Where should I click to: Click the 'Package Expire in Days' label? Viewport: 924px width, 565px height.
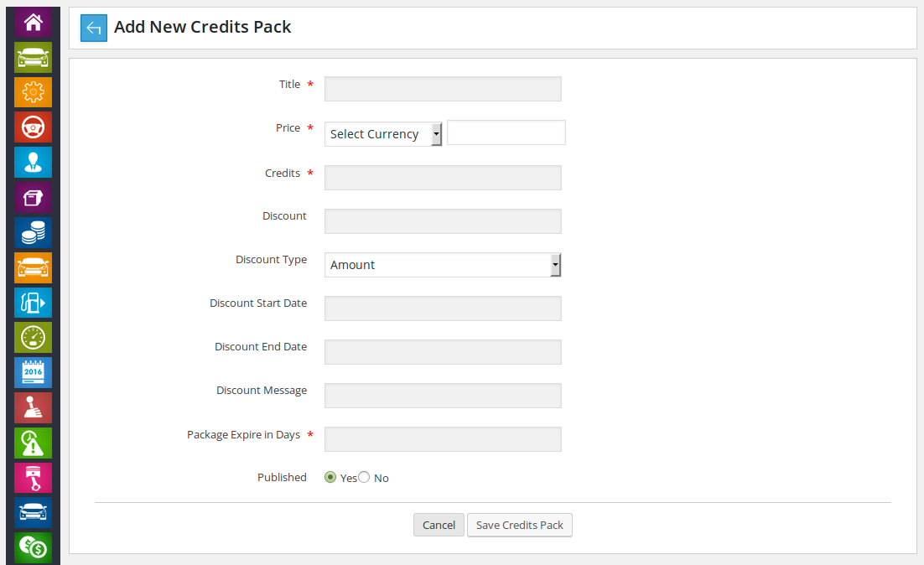(x=243, y=435)
